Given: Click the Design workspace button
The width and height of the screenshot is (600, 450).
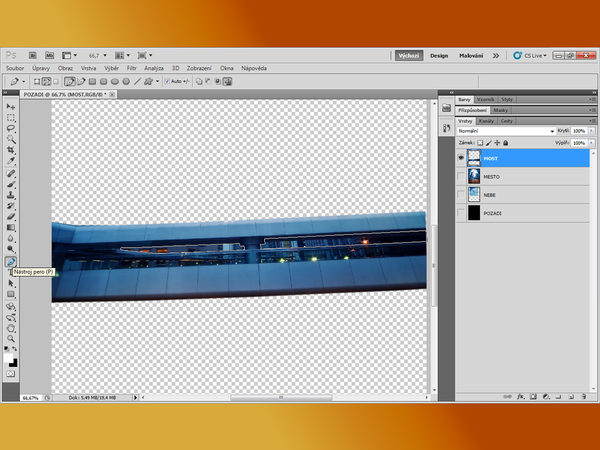Looking at the screenshot, I should click(439, 55).
